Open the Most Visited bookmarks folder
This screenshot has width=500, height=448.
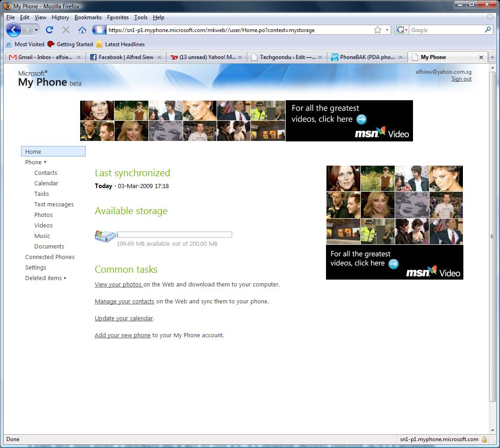click(x=26, y=44)
